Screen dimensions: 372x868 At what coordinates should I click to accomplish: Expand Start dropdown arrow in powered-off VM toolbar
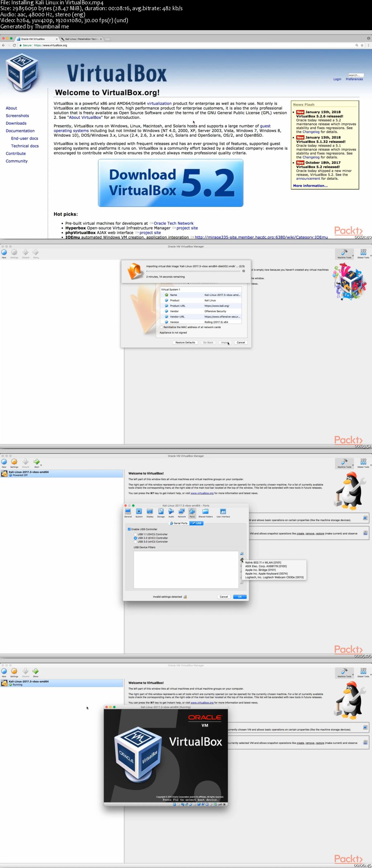point(41,465)
